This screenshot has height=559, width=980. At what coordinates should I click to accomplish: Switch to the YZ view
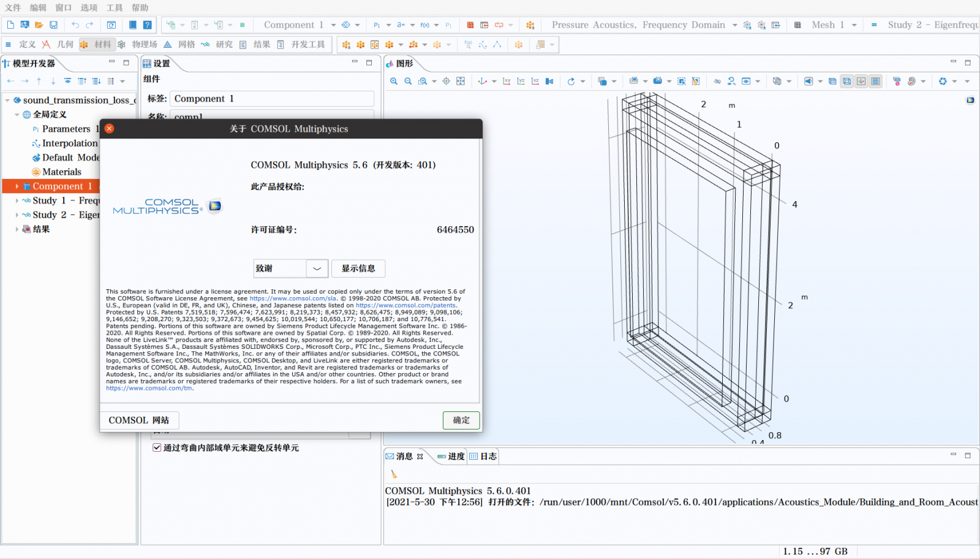pyautogui.click(x=521, y=81)
